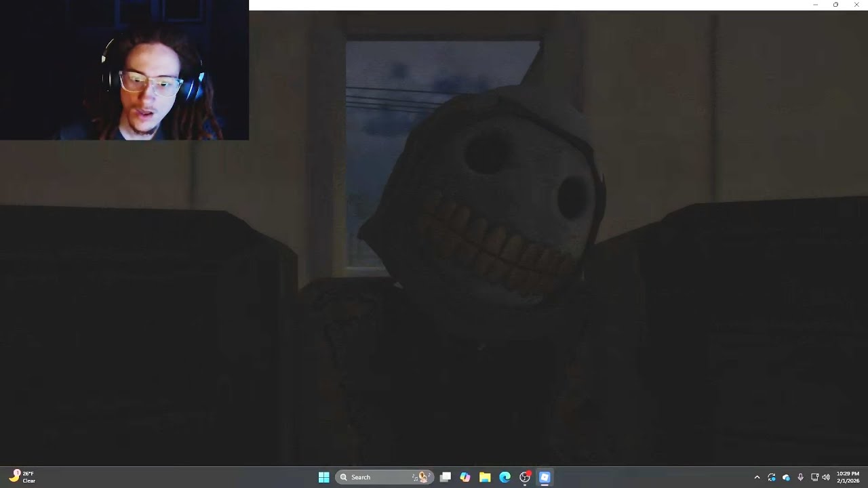Viewport: 868px width, 488px height.
Task: Click the webcam overlay feed
Action: tap(124, 70)
